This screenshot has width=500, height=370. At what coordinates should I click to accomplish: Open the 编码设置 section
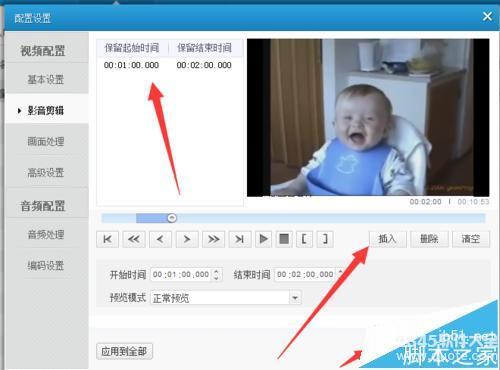(46, 266)
